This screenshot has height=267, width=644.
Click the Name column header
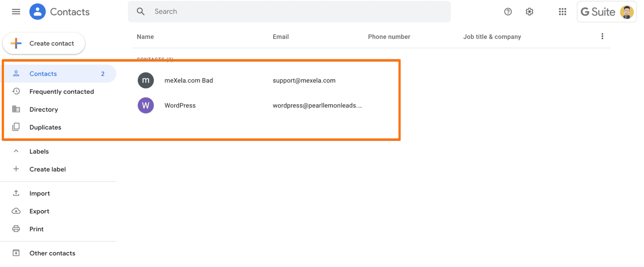(x=145, y=37)
